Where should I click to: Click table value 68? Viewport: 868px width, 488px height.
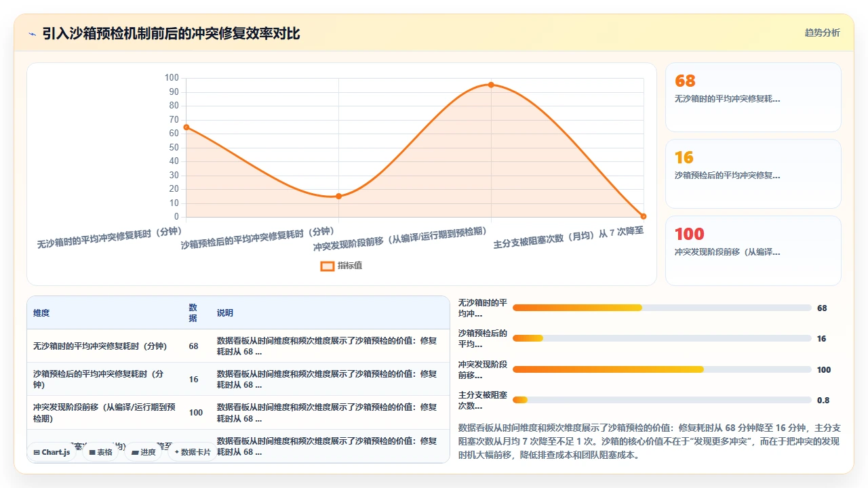click(193, 346)
